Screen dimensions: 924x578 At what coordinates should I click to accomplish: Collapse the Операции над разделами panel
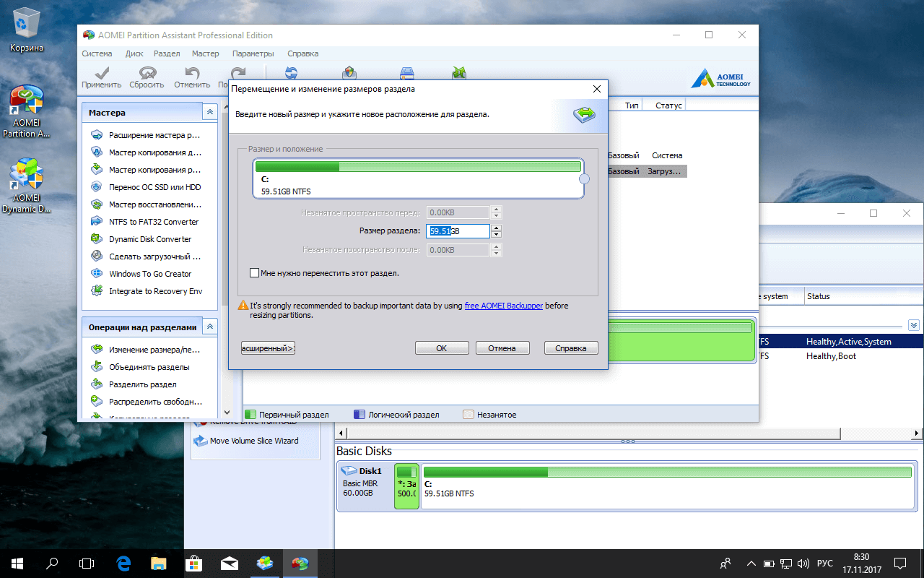click(x=209, y=327)
